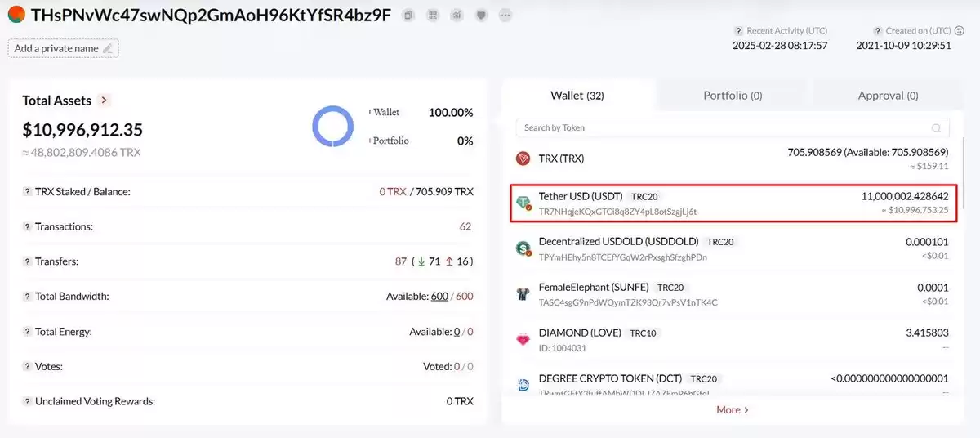The width and height of the screenshot is (980, 438).
Task: Click the Portfolio 0% legend entry
Action: tap(421, 141)
